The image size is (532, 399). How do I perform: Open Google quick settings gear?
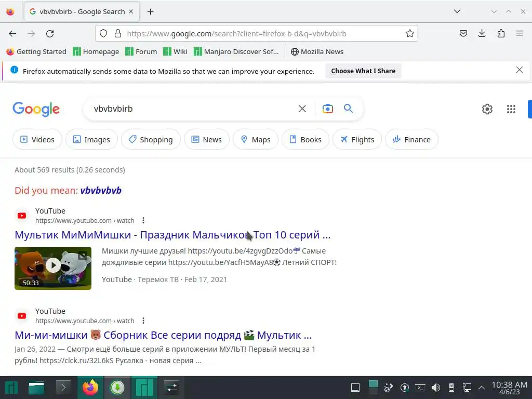(x=487, y=109)
